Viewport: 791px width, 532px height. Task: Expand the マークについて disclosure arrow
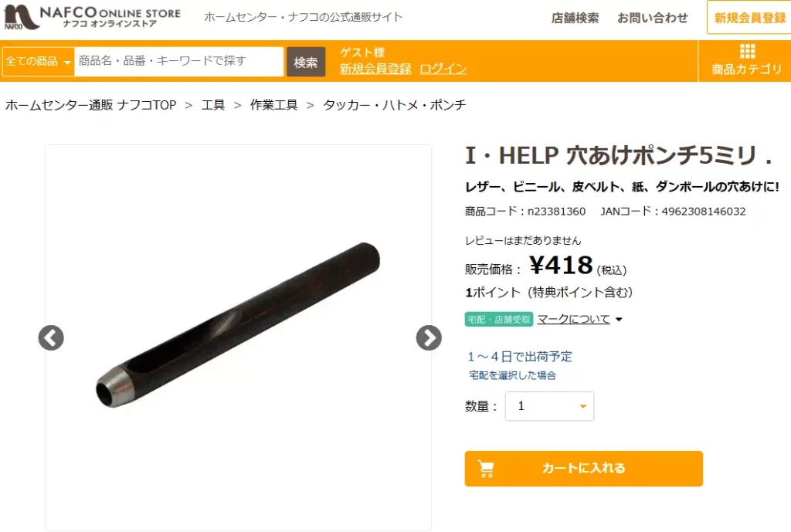(x=619, y=319)
